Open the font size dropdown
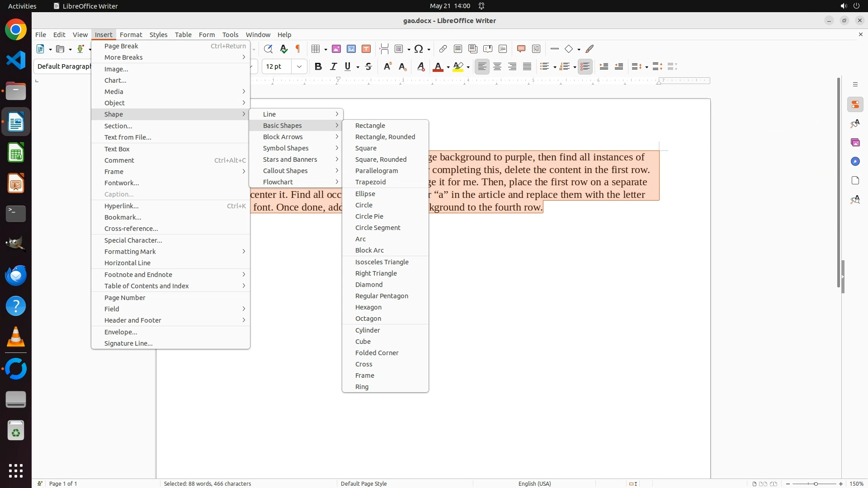 [x=299, y=67]
